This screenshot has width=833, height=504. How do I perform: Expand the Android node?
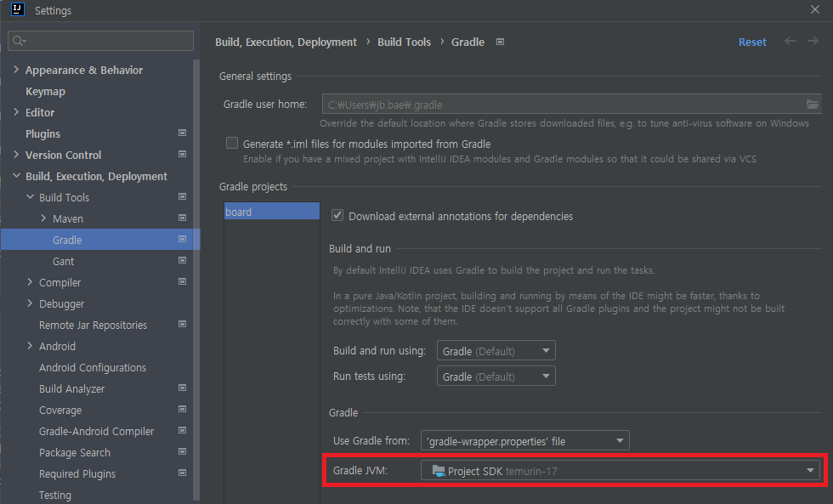pos(30,345)
